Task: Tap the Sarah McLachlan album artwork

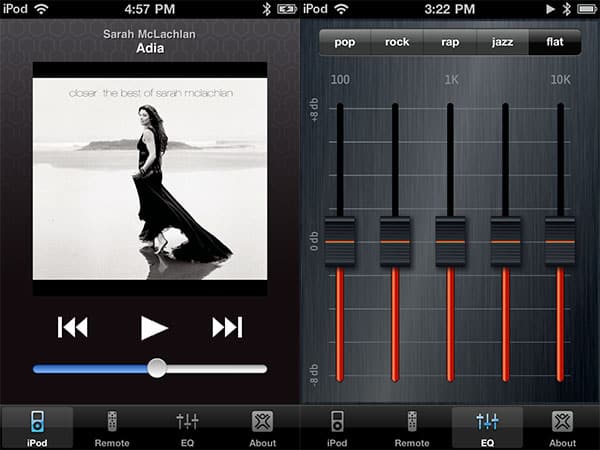Action: 150,179
